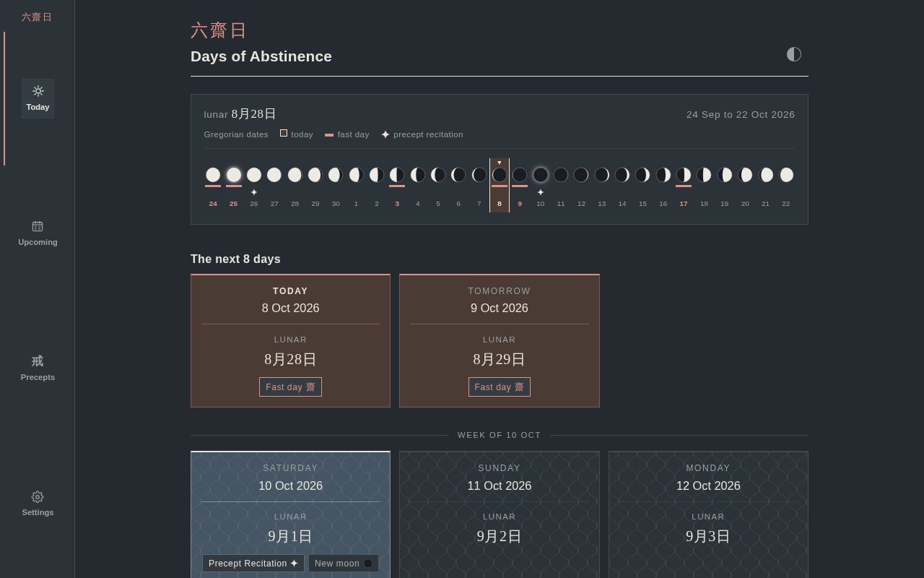Click the New moon badge on Saturday card
The image size is (924, 578).
click(344, 564)
